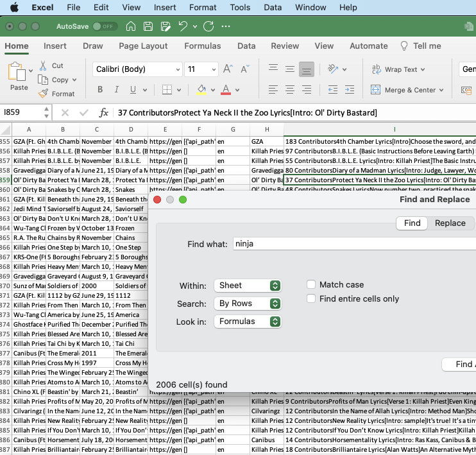Decrease font size with small A
Image resolution: width=476 pixels, height=455 pixels.
point(245,69)
